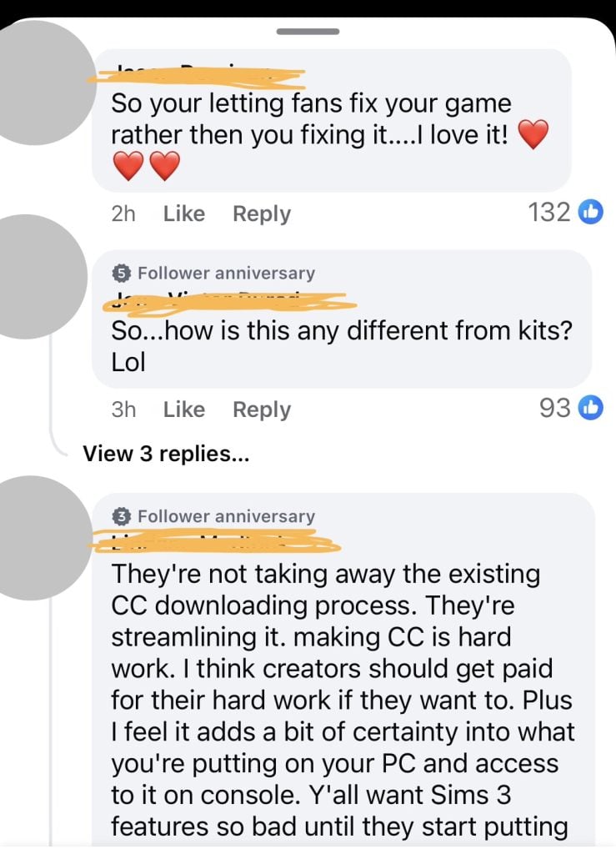The image size is (616, 854).
Task: Tap the 3h timestamp on kits comment
Action: pos(123,409)
